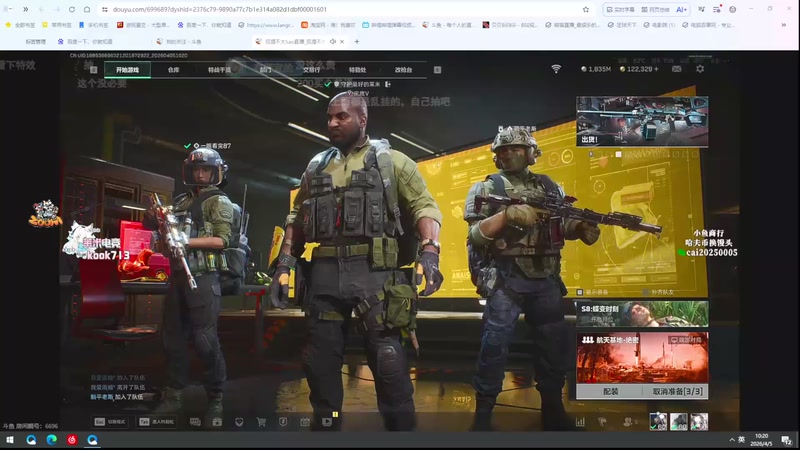800x450 pixels.
Task: Reload the page with the browser refresh icon
Action: click(71, 9)
